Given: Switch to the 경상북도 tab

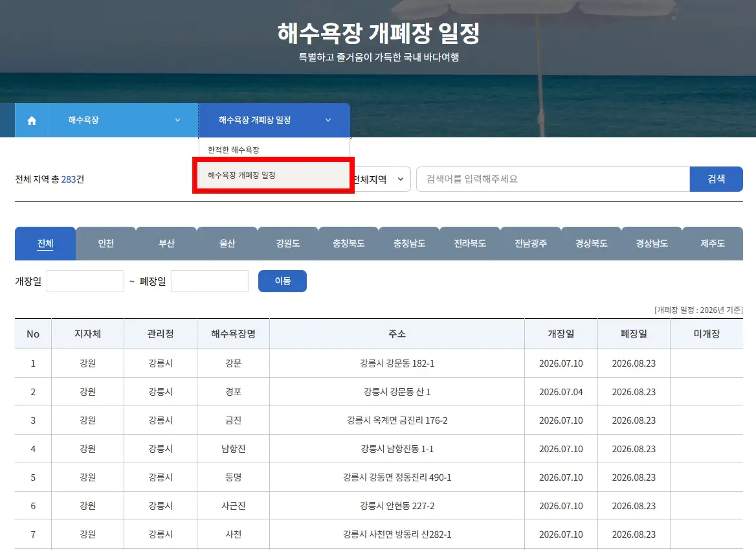Looking at the screenshot, I should click(592, 244).
